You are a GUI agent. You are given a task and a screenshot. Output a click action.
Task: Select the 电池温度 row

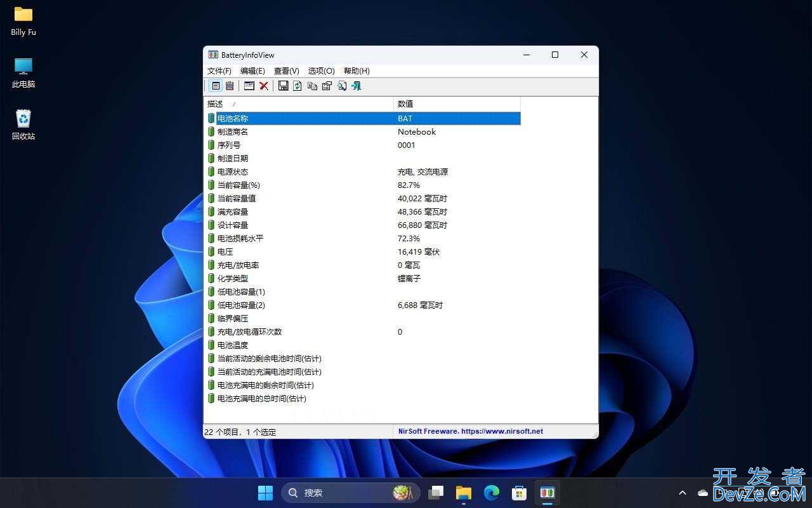point(364,345)
